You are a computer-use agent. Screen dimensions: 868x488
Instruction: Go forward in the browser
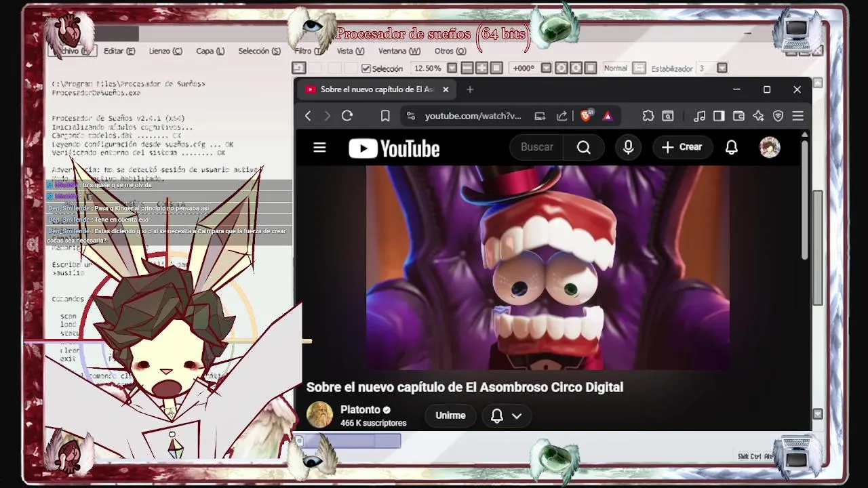327,116
